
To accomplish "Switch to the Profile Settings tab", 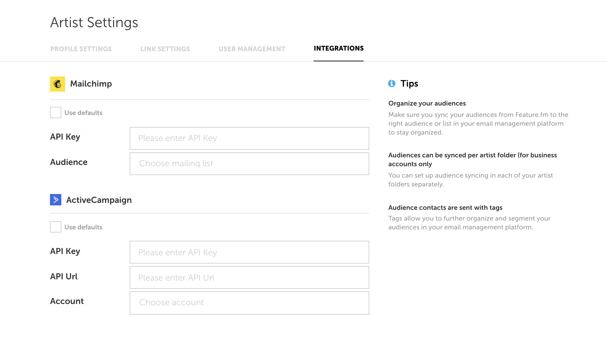I will (81, 49).
